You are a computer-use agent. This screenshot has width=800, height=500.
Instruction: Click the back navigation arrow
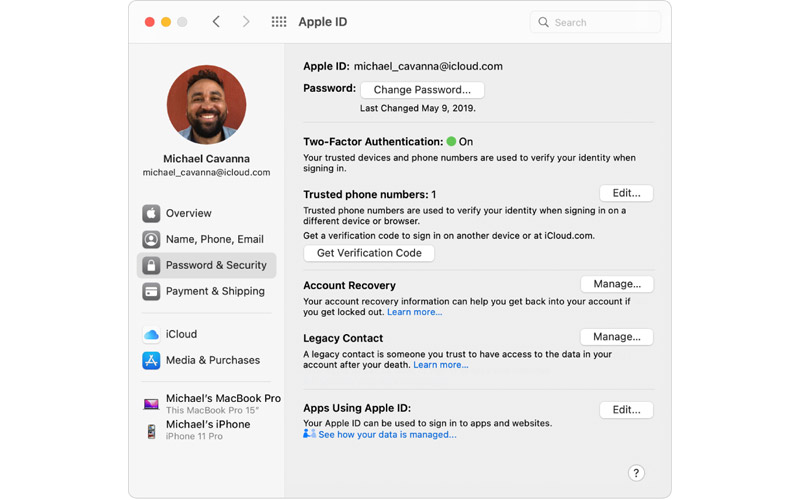[x=216, y=21]
